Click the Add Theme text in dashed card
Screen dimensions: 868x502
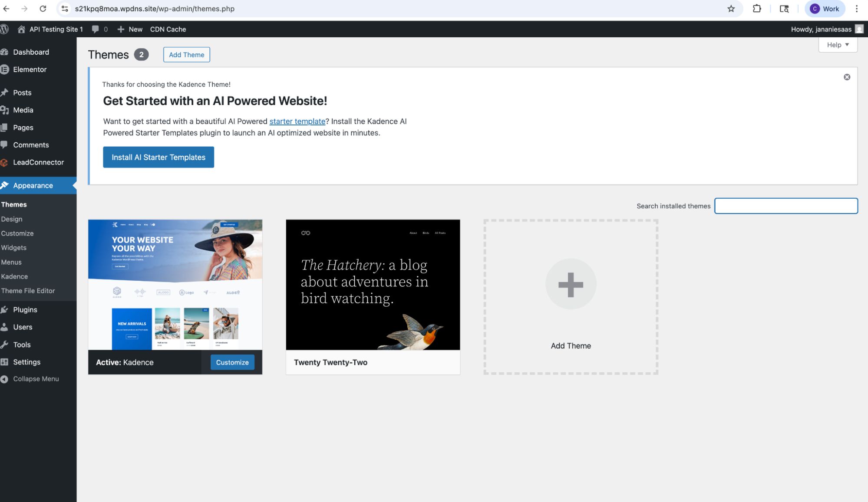tap(571, 346)
